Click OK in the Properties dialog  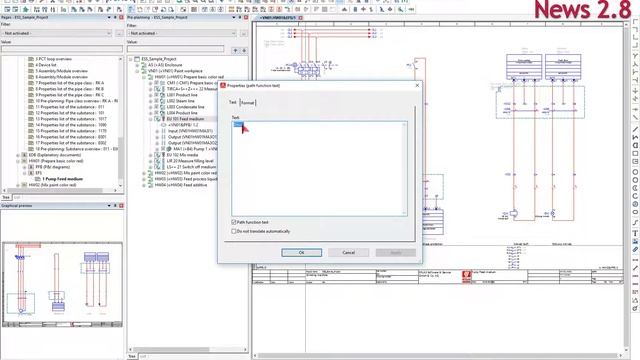301,253
